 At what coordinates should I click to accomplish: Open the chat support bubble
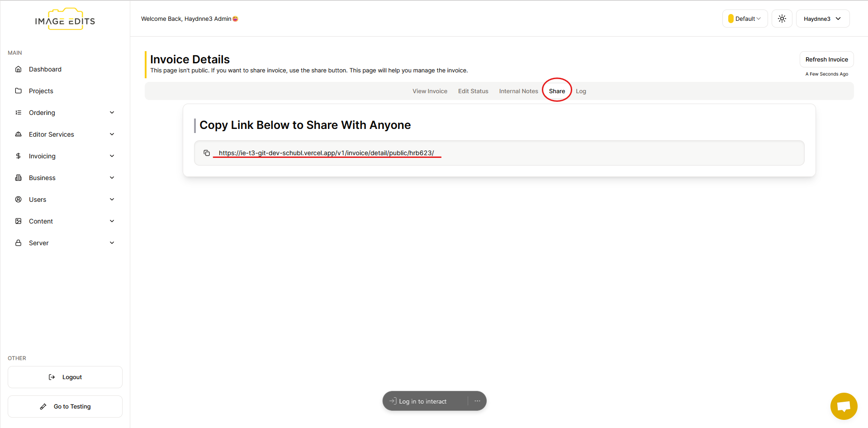coord(844,406)
